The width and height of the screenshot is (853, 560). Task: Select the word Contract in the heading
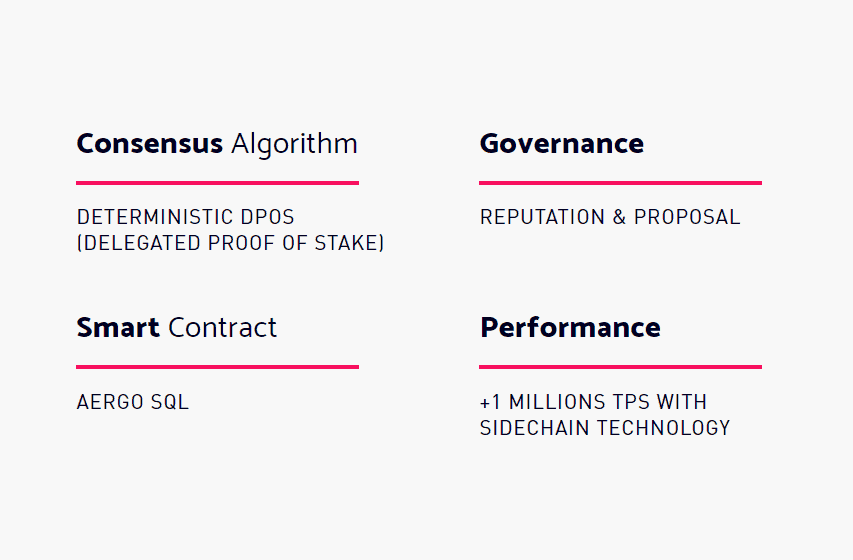[222, 328]
